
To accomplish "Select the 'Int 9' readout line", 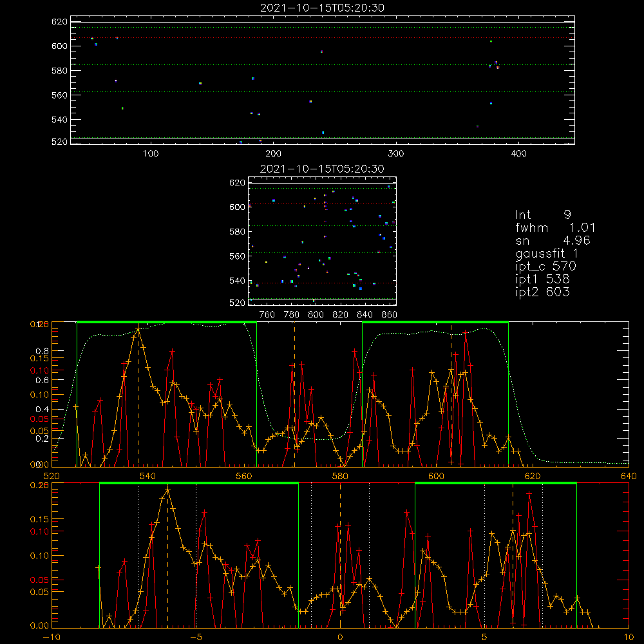I will click(x=543, y=215).
